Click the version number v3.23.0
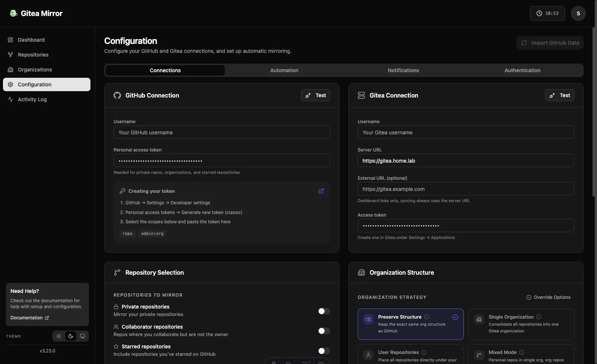The height and width of the screenshot is (364, 597). (48, 351)
